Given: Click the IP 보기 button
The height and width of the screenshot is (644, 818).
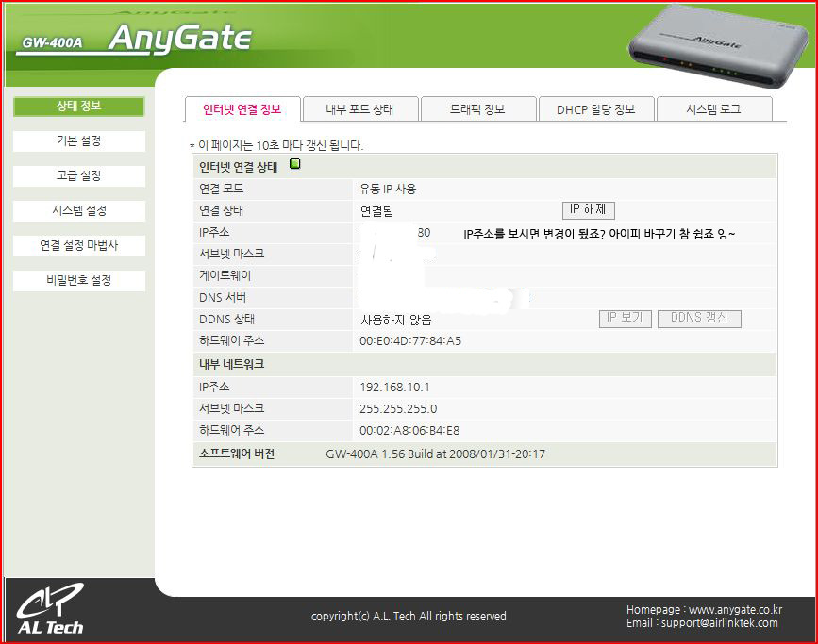Looking at the screenshot, I should [625, 319].
